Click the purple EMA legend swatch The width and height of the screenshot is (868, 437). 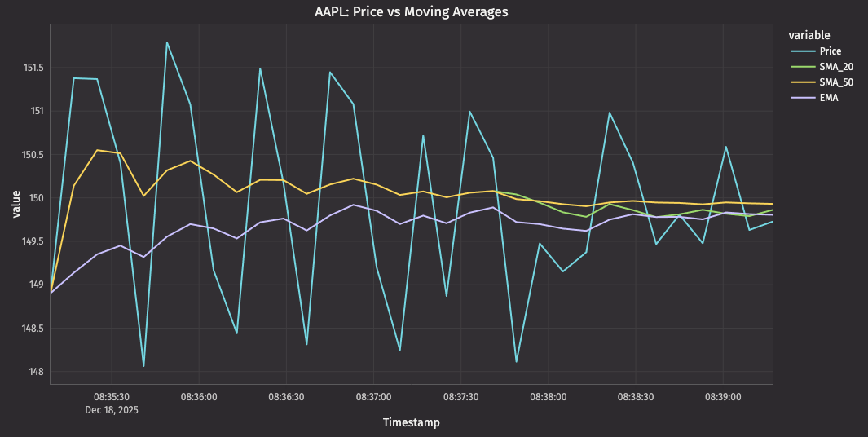[x=802, y=98]
